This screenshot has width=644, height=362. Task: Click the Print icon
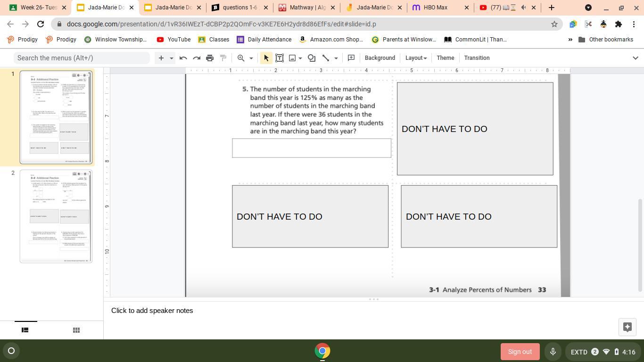click(x=210, y=58)
